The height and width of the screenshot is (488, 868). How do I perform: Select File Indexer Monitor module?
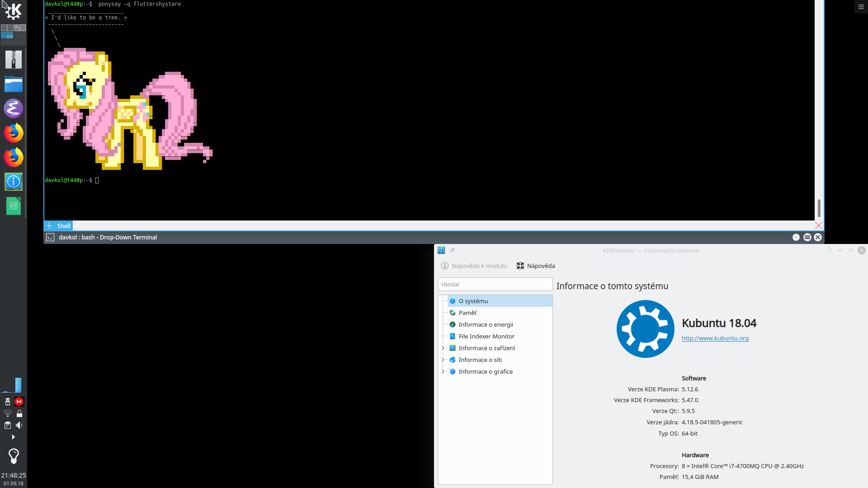tap(500, 336)
